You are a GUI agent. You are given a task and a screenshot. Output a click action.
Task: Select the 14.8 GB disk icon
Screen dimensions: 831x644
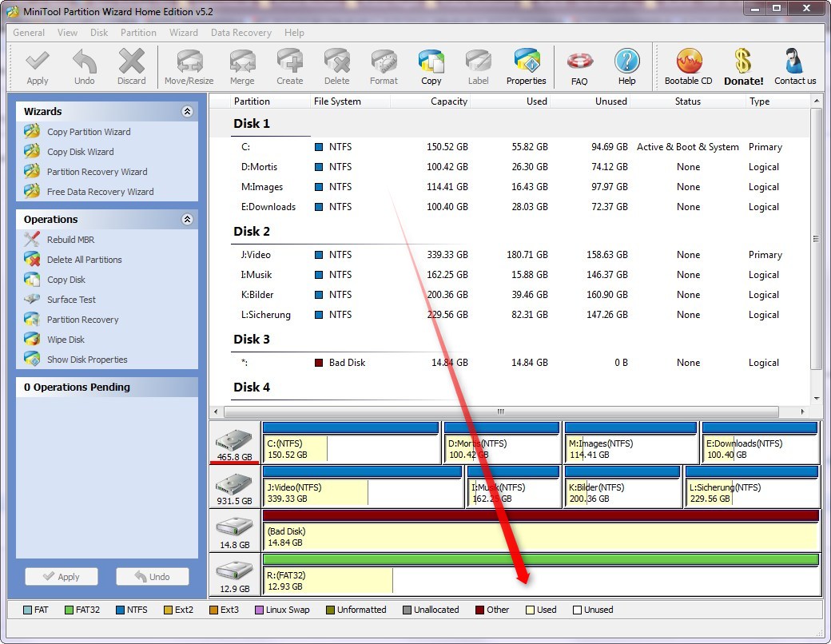tap(234, 532)
